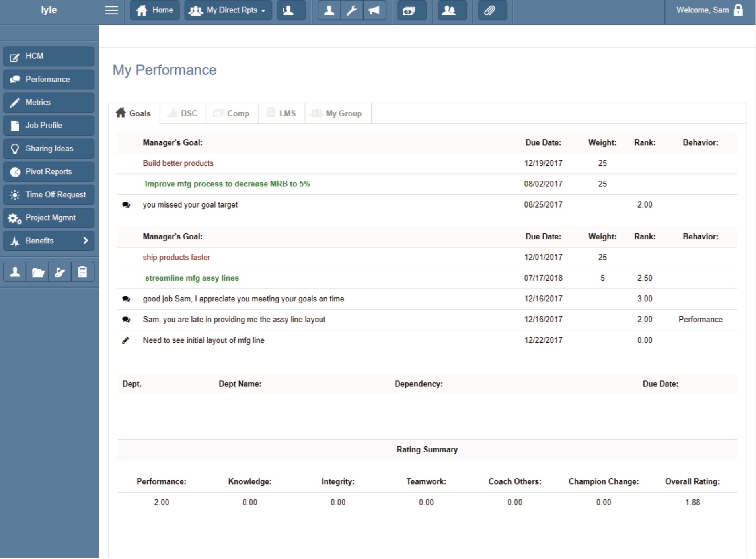Click the 'Coach Others:' rating label
Screen dimensions: 756x559
click(x=515, y=482)
